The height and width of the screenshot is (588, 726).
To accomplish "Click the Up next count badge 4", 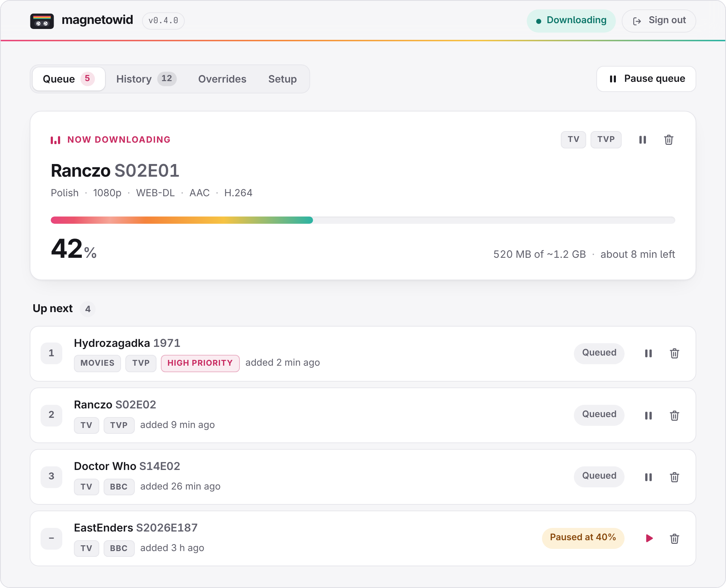I will [88, 309].
